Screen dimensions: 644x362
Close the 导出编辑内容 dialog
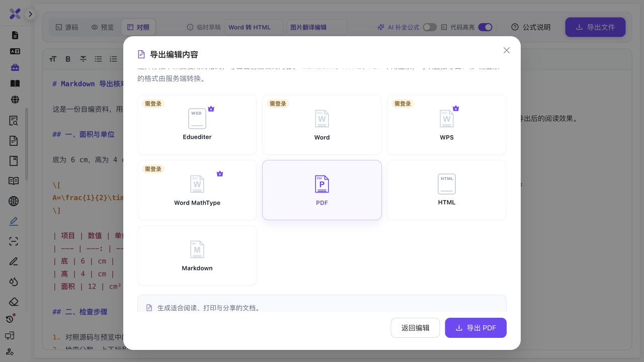point(507,50)
